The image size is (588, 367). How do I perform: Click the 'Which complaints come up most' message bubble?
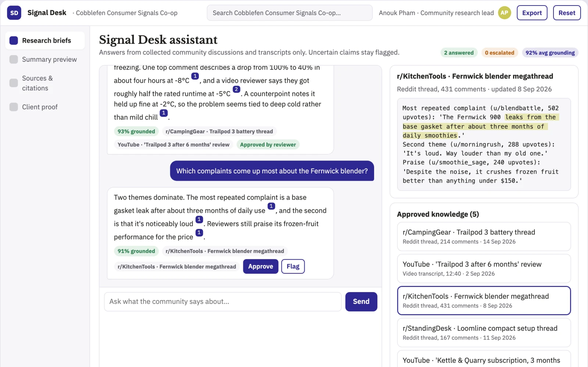pos(272,171)
